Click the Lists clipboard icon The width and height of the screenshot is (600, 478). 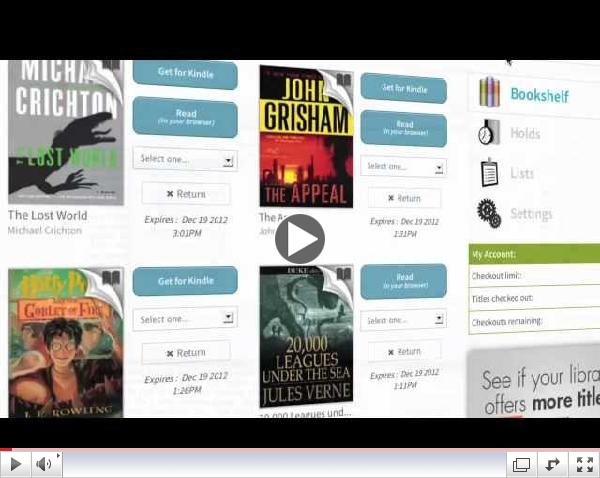[x=489, y=172]
